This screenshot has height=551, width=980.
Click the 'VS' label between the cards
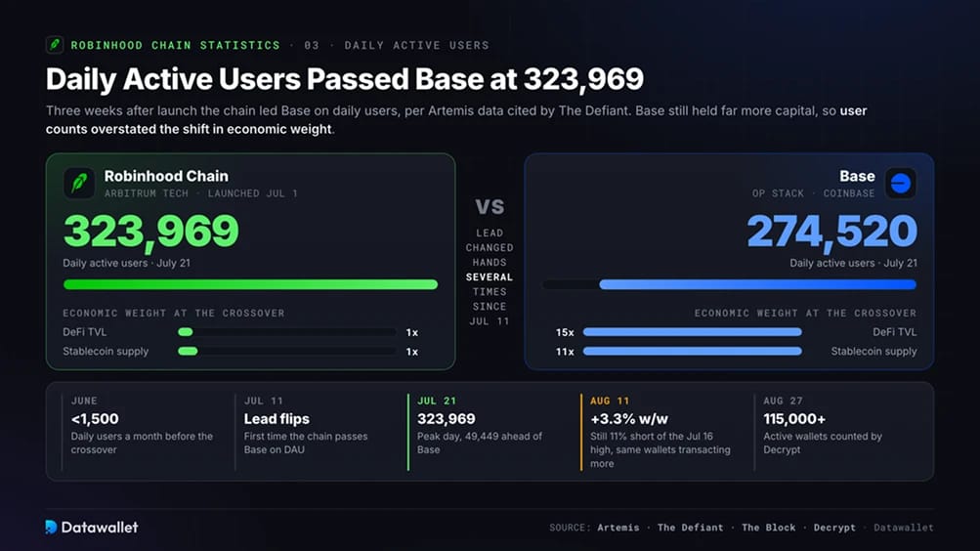pos(490,206)
